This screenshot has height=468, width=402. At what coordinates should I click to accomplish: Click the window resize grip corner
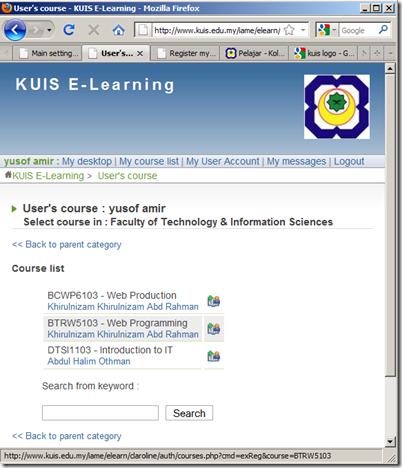pyautogui.click(x=391, y=457)
